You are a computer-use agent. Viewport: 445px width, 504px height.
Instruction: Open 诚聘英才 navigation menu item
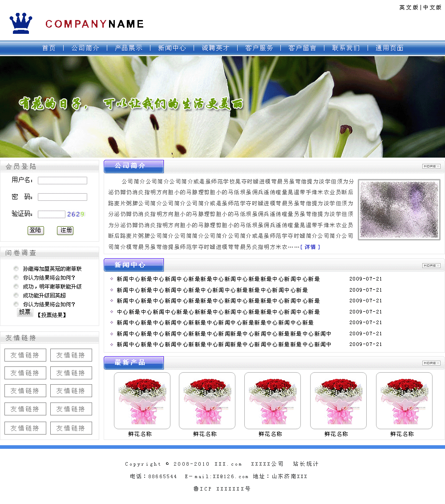(216, 48)
